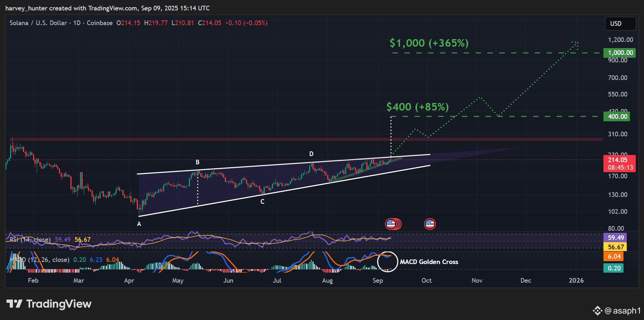644x320 pixels.
Task: Click the 1,200.00 price axis value
Action: [x=620, y=40]
